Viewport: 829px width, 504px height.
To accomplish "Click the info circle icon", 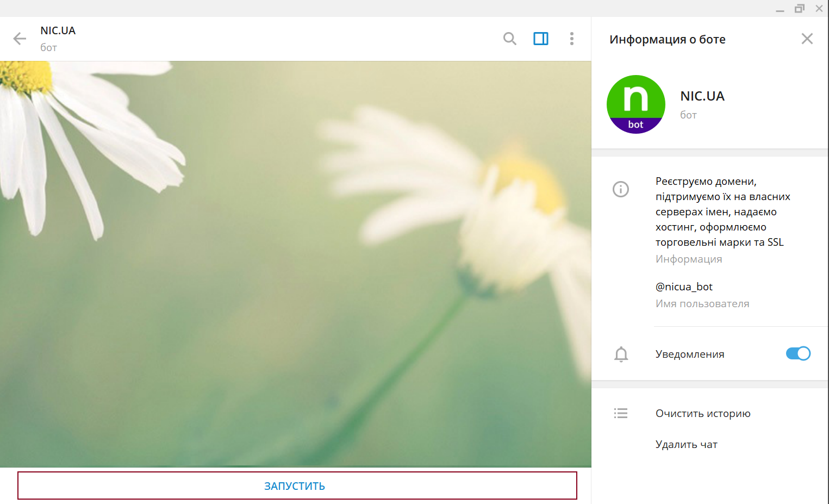I will (x=620, y=189).
